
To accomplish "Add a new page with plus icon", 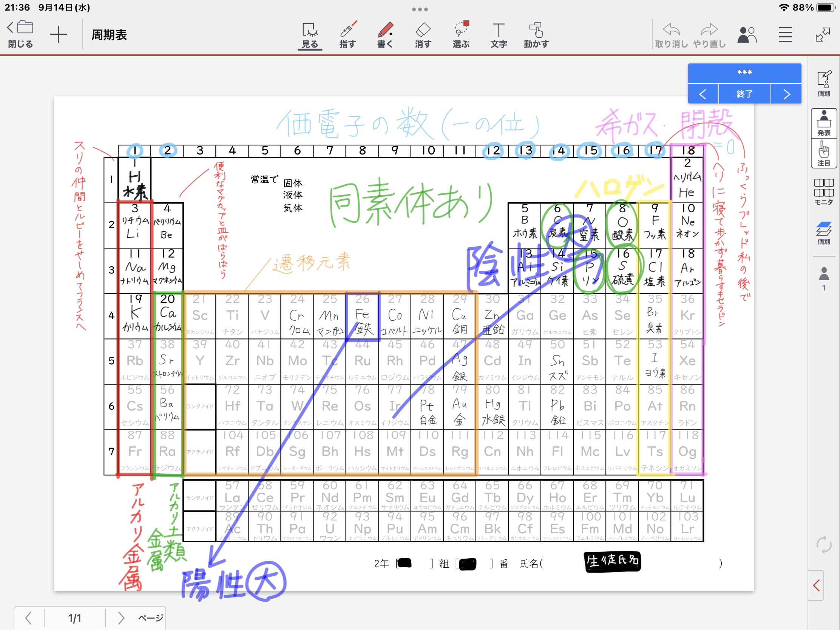I will [x=59, y=35].
